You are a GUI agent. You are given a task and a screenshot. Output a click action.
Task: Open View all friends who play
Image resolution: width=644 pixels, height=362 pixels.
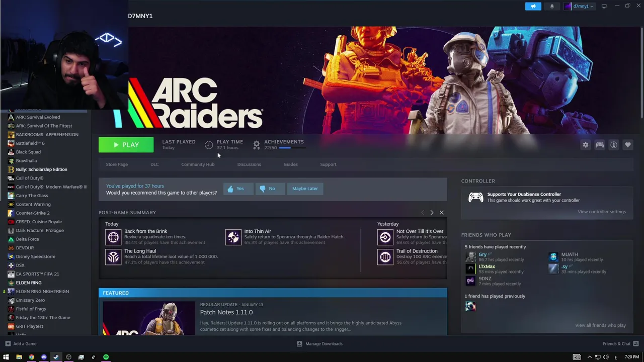click(600, 325)
